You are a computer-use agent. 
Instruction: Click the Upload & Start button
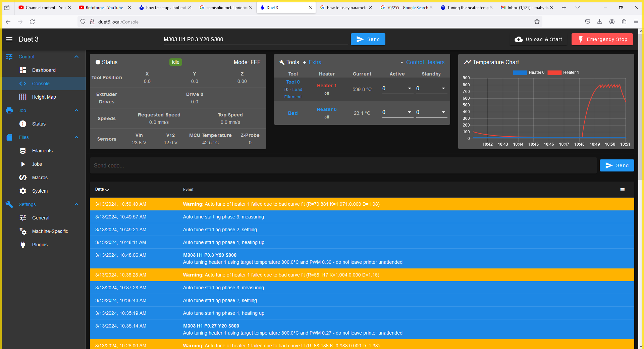538,39
